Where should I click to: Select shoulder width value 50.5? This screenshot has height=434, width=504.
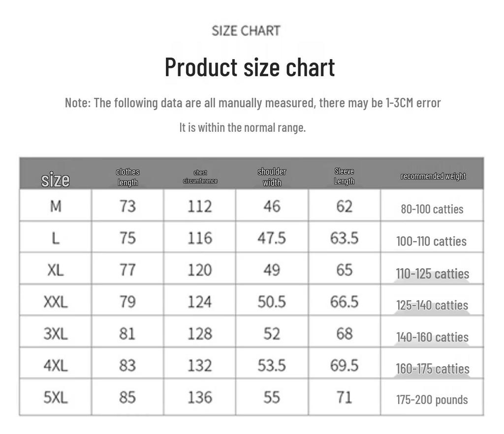pos(272,302)
